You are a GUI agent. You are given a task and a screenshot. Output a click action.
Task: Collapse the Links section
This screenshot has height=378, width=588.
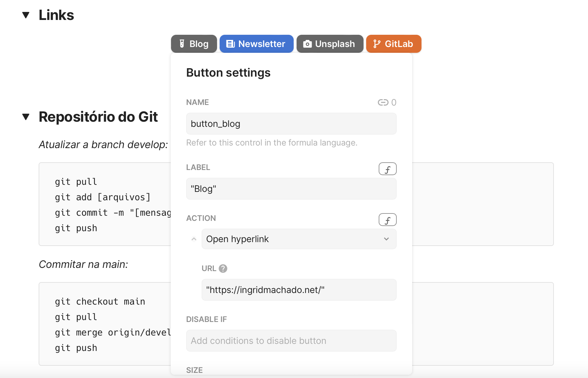25,15
